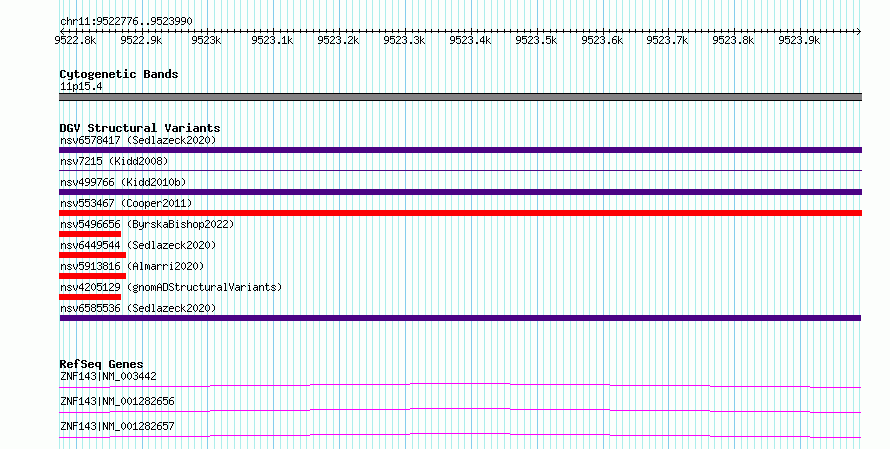Click the short red bar under nsv5496656

(90, 234)
